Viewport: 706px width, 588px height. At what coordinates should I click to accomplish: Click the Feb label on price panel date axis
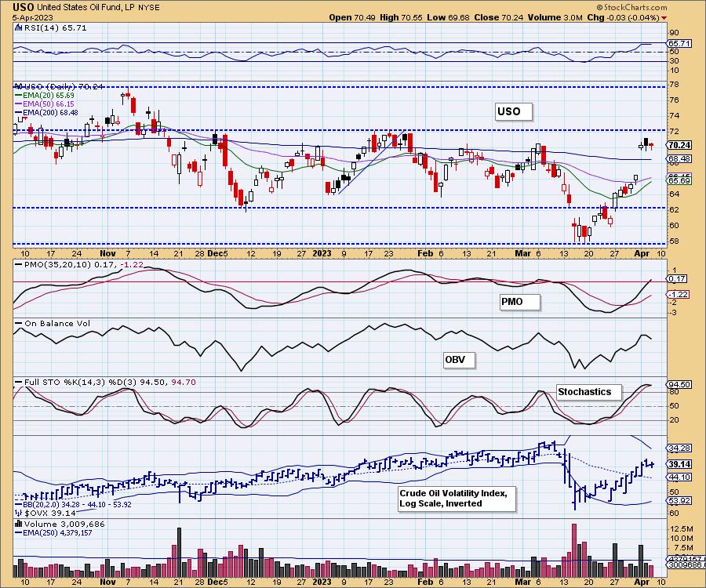(425, 254)
